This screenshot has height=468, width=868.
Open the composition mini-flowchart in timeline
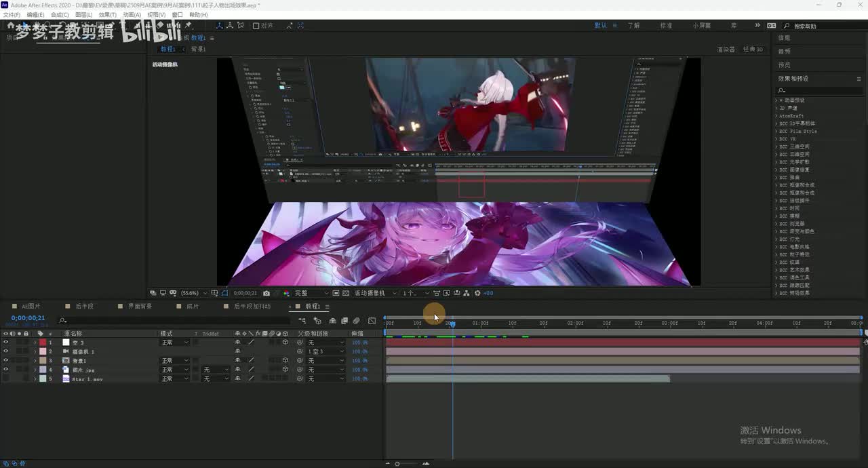click(302, 321)
